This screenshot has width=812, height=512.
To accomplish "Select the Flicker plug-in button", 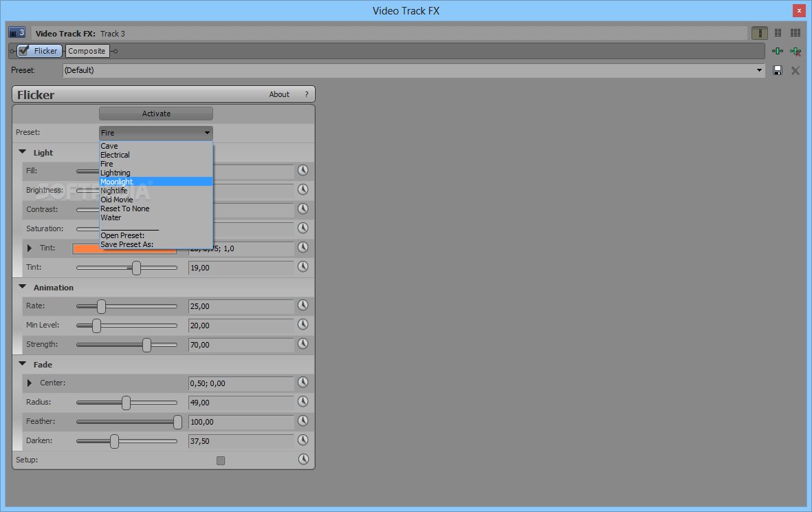I will click(x=40, y=51).
